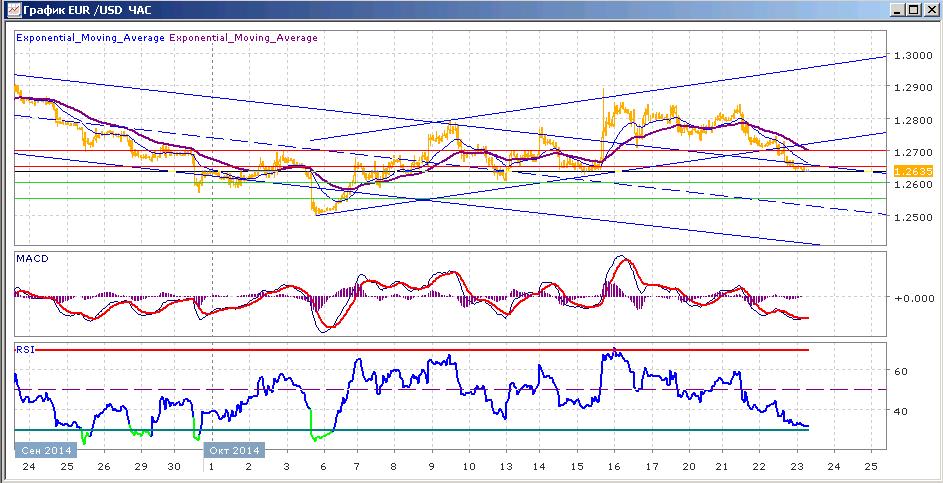Select the first blue Exponential_Moving_Average label
Image resolution: width=943 pixels, height=483 pixels.
coord(90,38)
